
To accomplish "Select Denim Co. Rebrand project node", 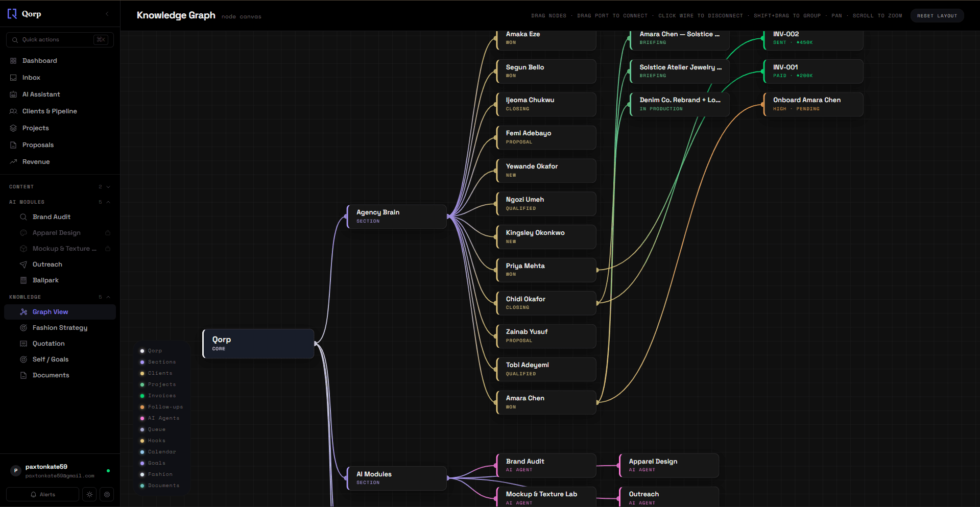I will [679, 104].
